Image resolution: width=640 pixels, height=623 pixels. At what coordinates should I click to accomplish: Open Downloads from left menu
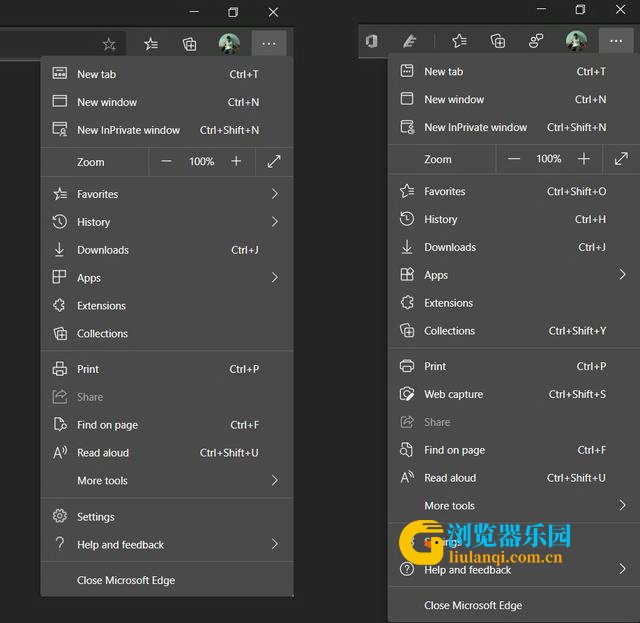coord(167,250)
